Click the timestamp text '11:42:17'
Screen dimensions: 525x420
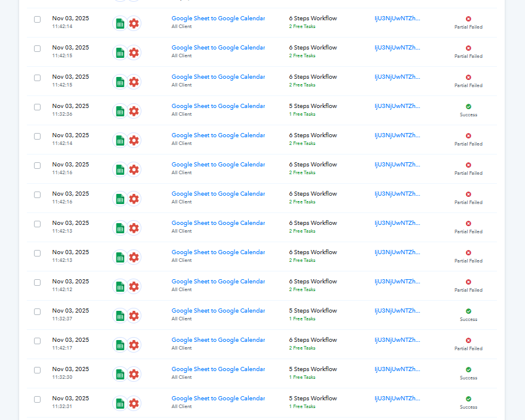point(62,348)
